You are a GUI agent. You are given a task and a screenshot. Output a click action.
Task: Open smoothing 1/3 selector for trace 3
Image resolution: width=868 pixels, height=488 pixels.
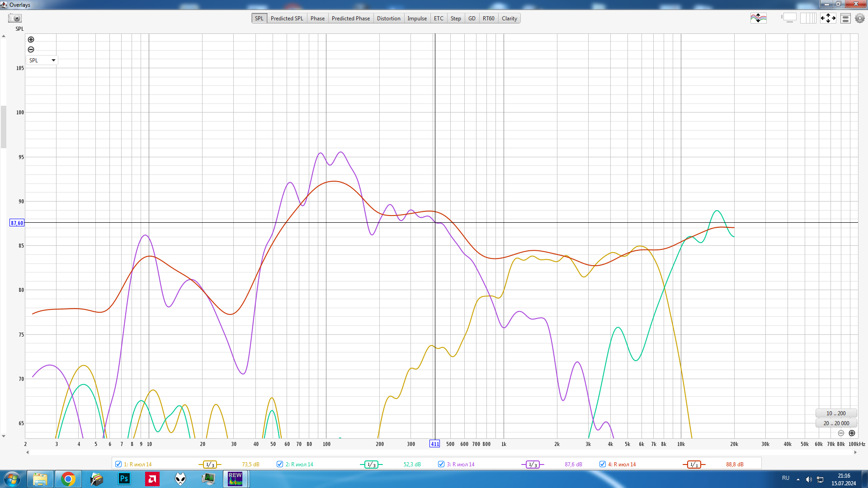click(x=533, y=465)
